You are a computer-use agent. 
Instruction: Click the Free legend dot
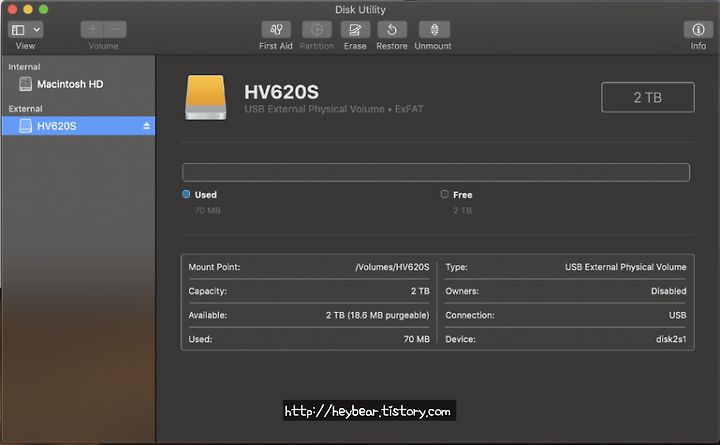(x=444, y=194)
